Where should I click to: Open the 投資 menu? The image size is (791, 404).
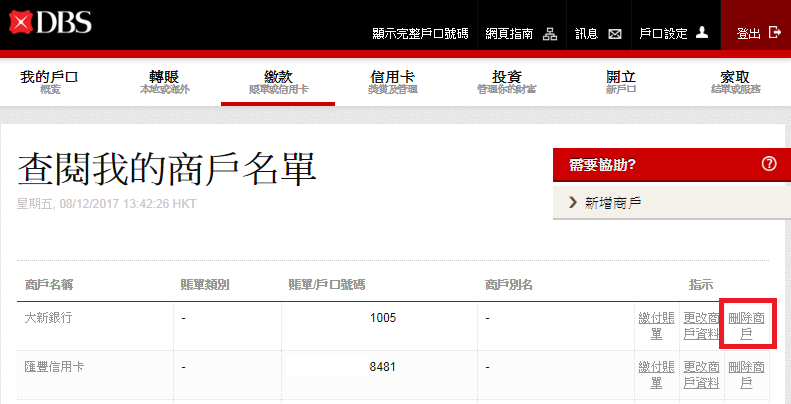pyautogui.click(x=506, y=82)
